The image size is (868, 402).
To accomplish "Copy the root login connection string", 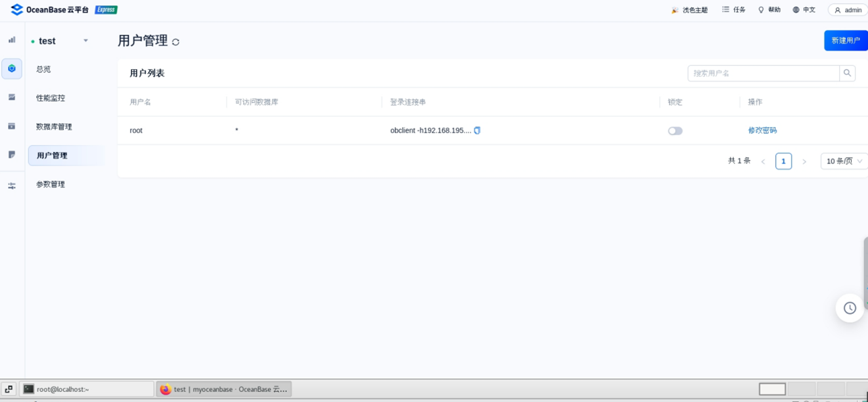I will click(477, 130).
